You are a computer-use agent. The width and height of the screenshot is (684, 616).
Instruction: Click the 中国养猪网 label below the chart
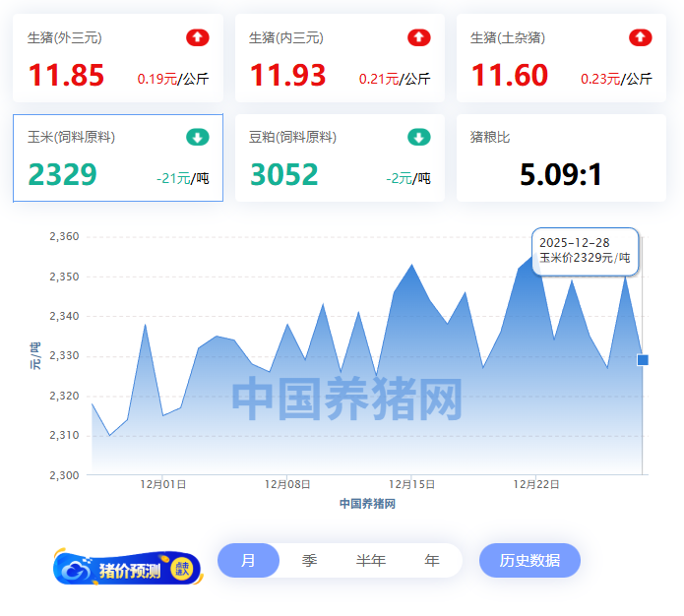(367, 504)
